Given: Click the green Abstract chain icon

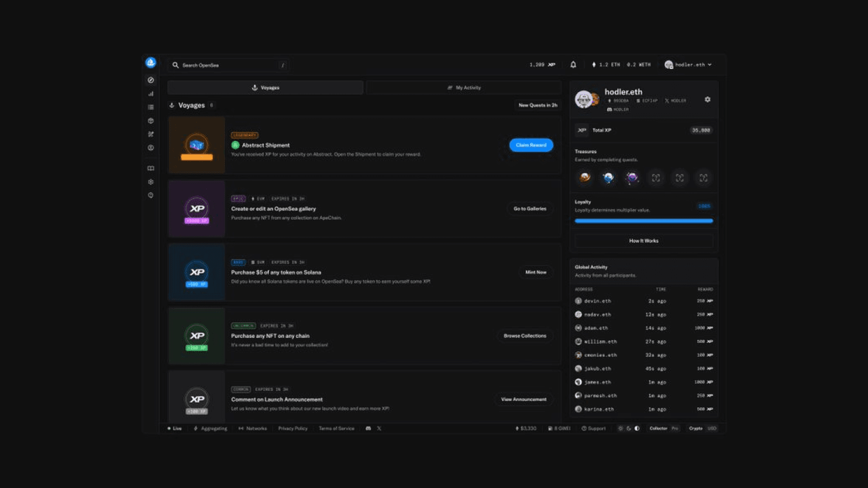Looking at the screenshot, I should click(x=235, y=145).
